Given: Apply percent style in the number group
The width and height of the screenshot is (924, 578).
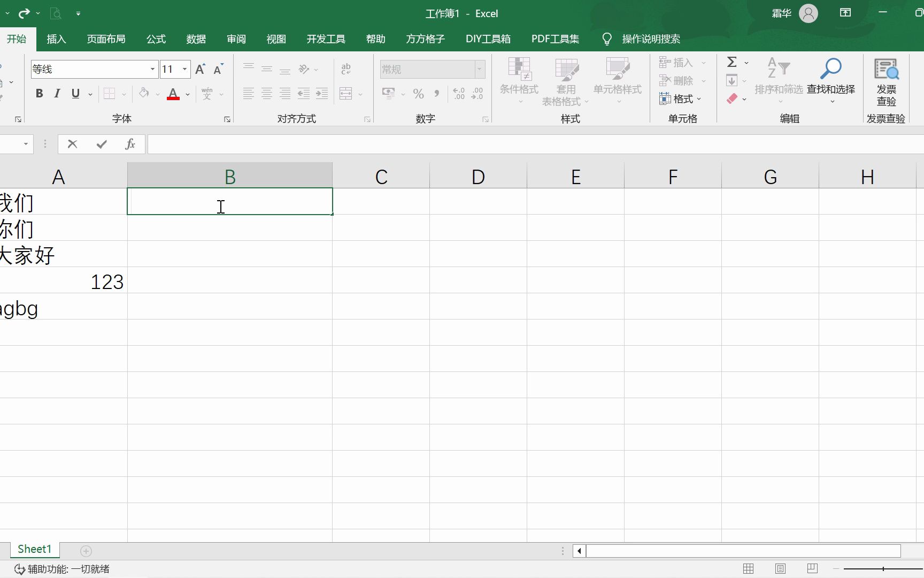Looking at the screenshot, I should click(418, 94).
